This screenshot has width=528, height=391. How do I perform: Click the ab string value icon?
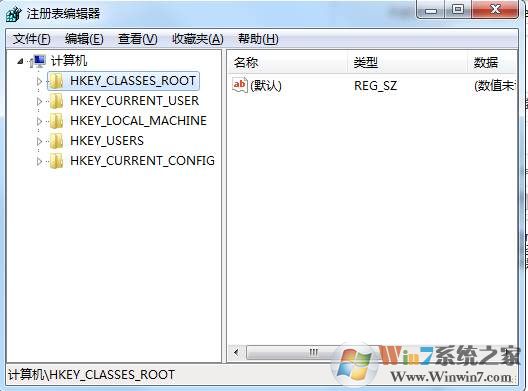[x=240, y=85]
